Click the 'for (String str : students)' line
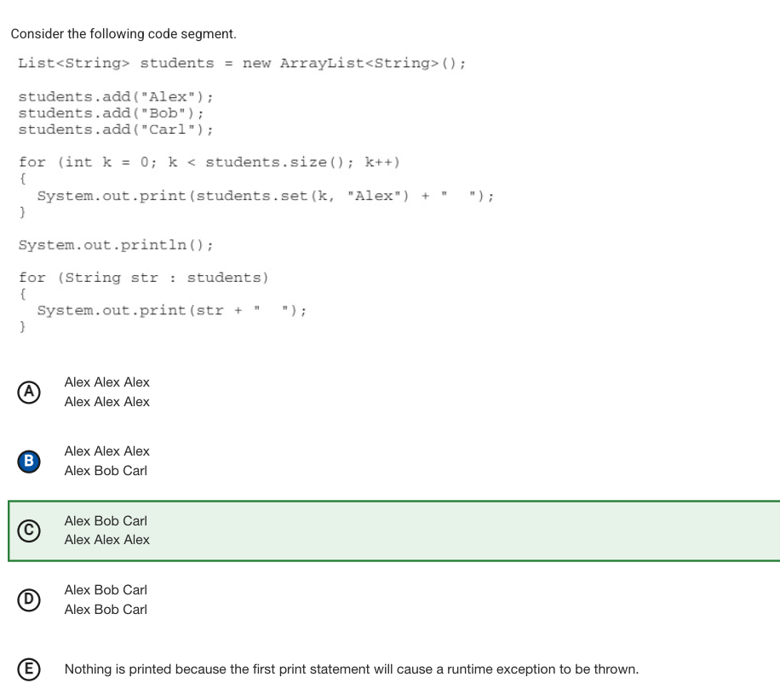The height and width of the screenshot is (700, 780). [144, 278]
